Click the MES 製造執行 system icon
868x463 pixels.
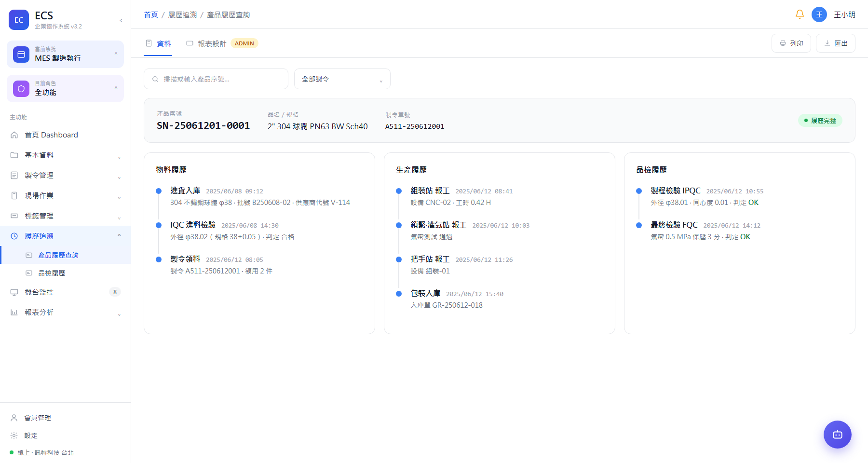21,54
